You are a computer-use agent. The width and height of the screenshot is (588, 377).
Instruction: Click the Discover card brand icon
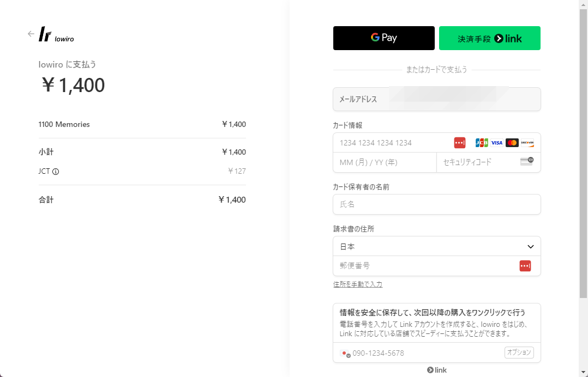coord(527,143)
